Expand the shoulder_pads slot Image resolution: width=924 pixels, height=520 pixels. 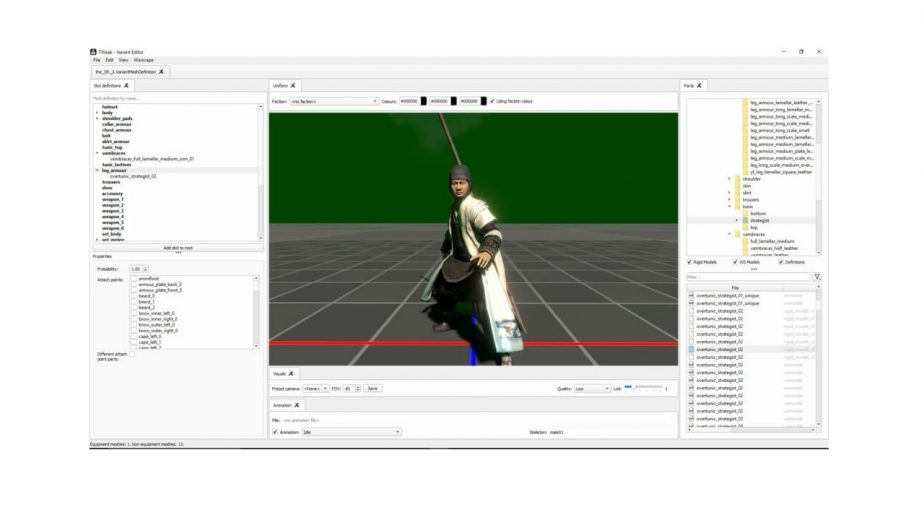click(97, 119)
